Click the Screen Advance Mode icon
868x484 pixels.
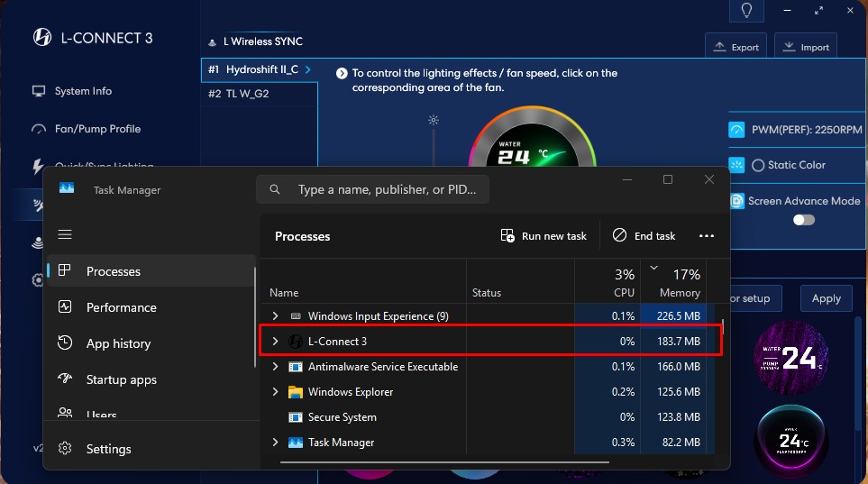click(736, 201)
